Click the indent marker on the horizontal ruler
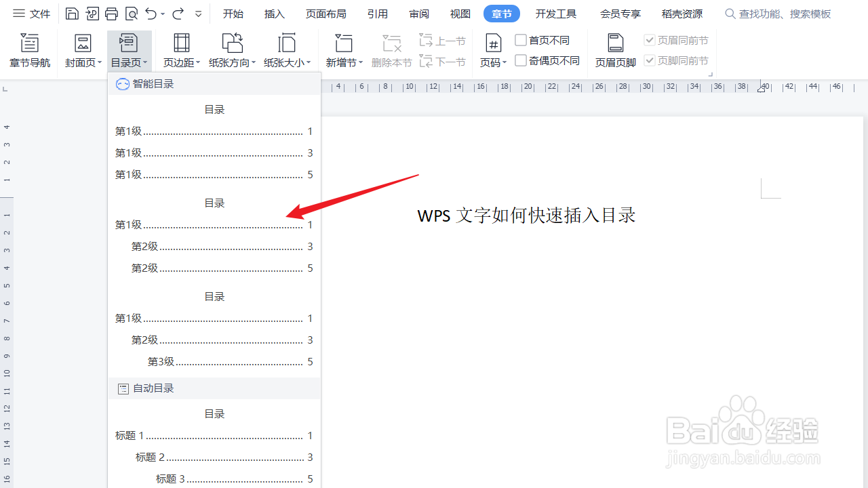Image resolution: width=868 pixels, height=488 pixels. point(762,87)
